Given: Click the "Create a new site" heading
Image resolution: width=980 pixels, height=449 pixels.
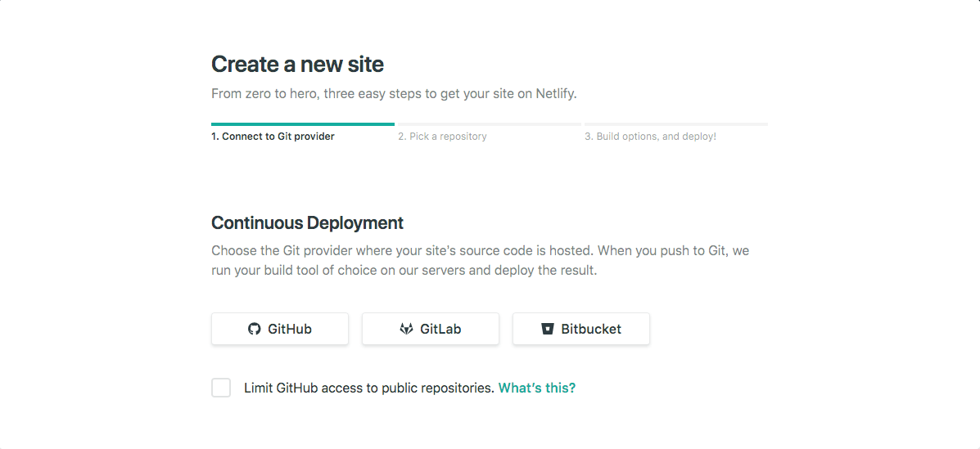Looking at the screenshot, I should (297, 64).
